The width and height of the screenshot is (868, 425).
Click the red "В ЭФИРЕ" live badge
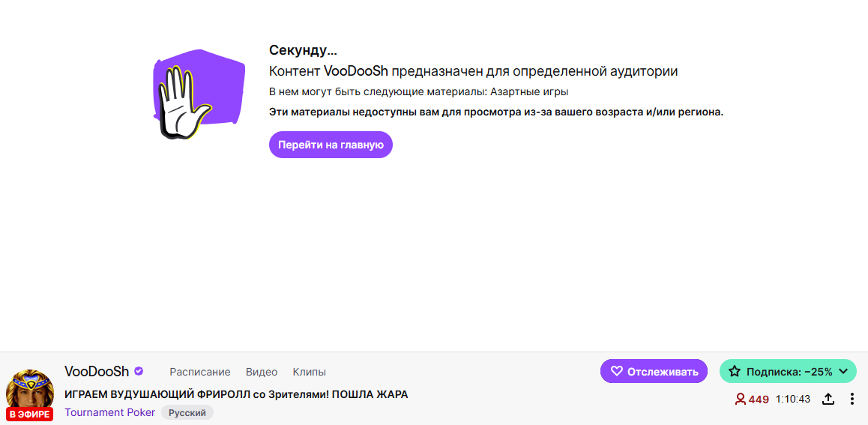[x=30, y=414]
